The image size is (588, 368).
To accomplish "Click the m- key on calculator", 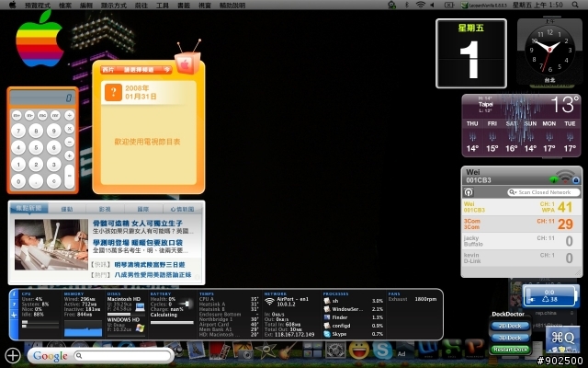I will click(29, 116).
